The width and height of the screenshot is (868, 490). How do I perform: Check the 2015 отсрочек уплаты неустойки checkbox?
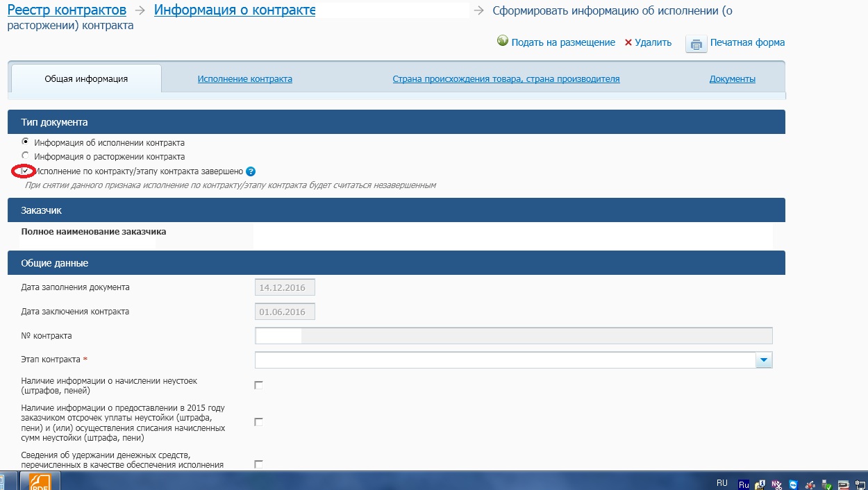pos(259,422)
